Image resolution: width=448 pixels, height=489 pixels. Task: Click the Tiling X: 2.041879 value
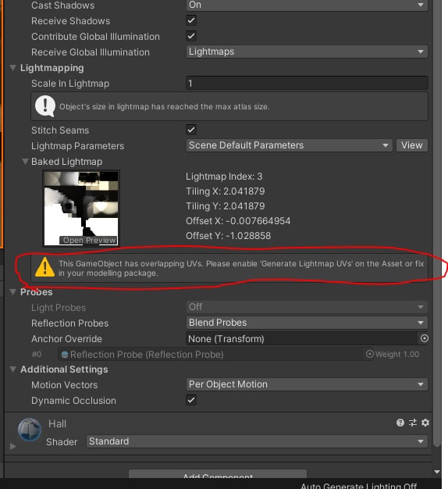coord(226,191)
